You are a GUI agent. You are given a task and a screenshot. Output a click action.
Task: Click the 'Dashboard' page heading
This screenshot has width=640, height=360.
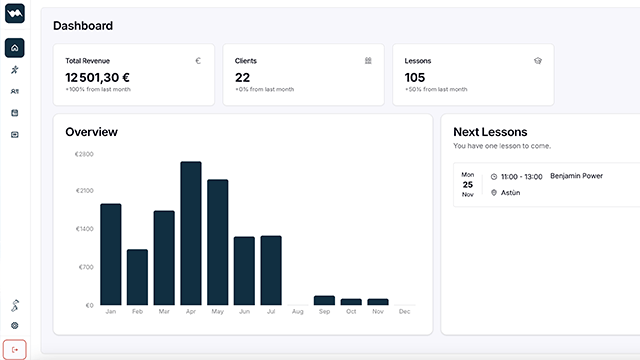click(83, 26)
